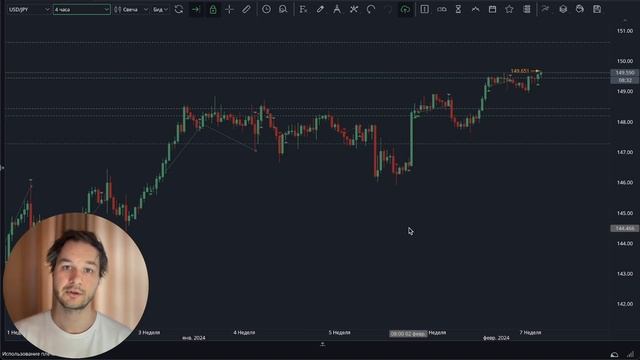Click the crossed tools settings icon

click(x=354, y=9)
